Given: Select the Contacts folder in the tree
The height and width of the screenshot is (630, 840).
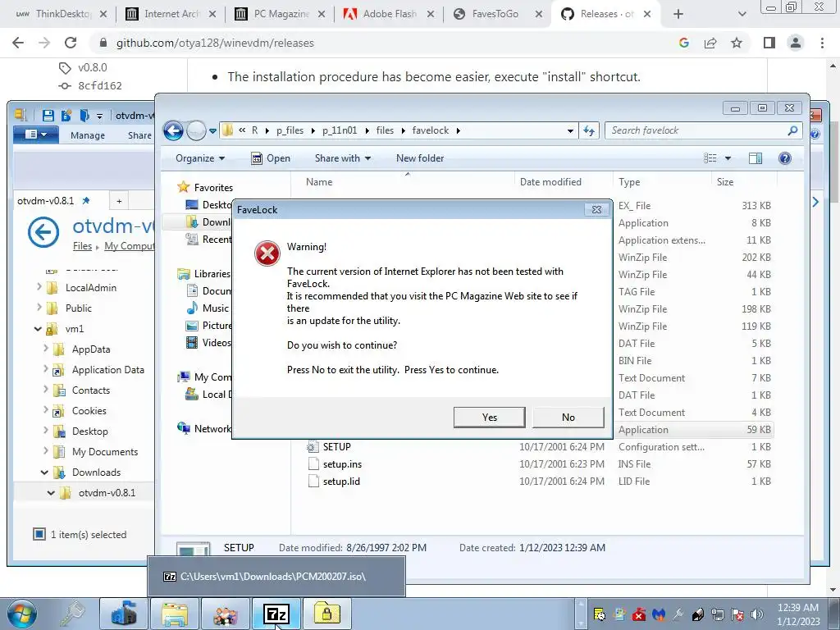Looking at the screenshot, I should 90,390.
